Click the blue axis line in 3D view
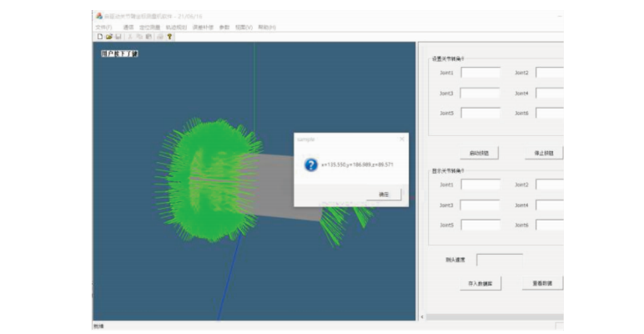 (229, 278)
